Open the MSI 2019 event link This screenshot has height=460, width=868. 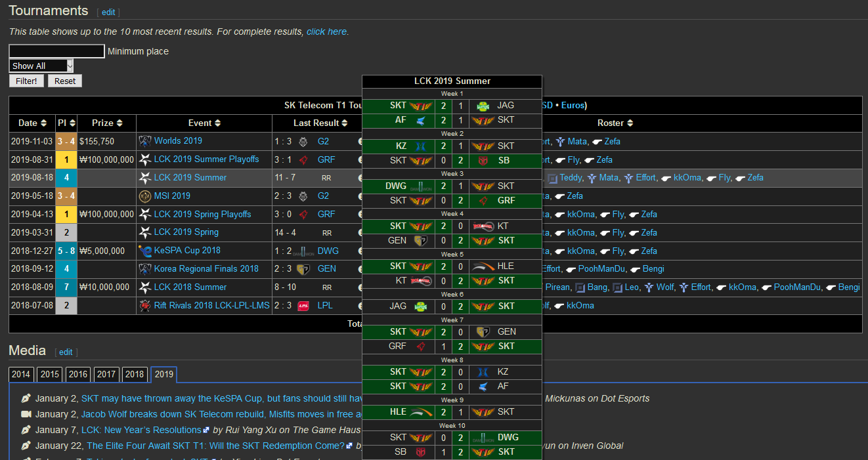(172, 196)
